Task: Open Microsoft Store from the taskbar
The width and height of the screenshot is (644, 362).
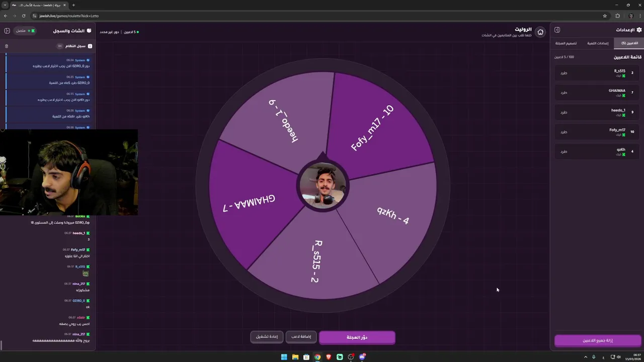Action: coord(306,357)
